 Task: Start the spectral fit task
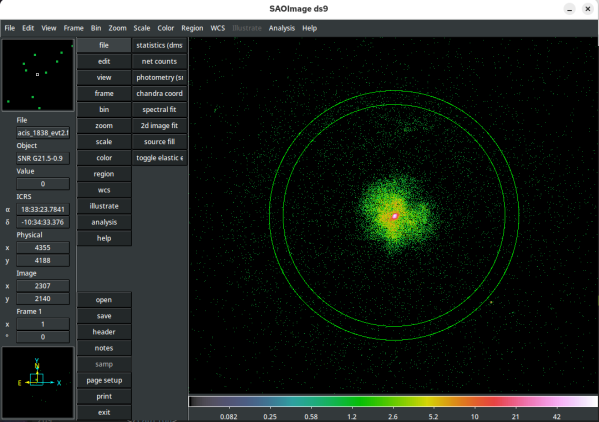tap(159, 110)
